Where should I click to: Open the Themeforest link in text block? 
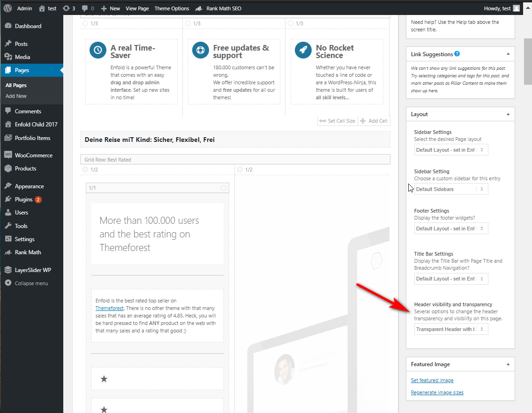[x=109, y=308]
